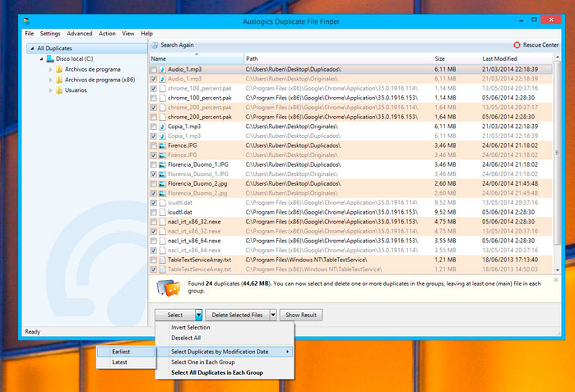575x392 pixels.
Task: Open the File menu
Action: (29, 33)
